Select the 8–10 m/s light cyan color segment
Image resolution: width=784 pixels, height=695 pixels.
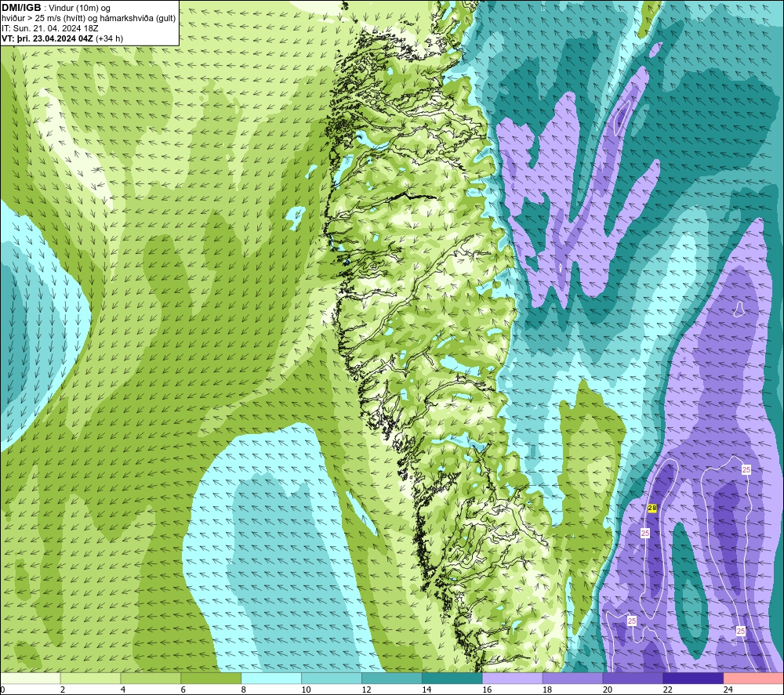click(271, 678)
